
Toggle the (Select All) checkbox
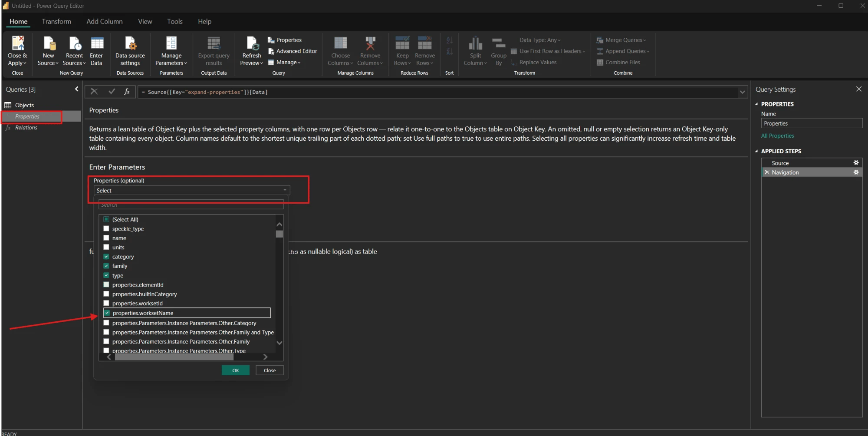coord(106,219)
